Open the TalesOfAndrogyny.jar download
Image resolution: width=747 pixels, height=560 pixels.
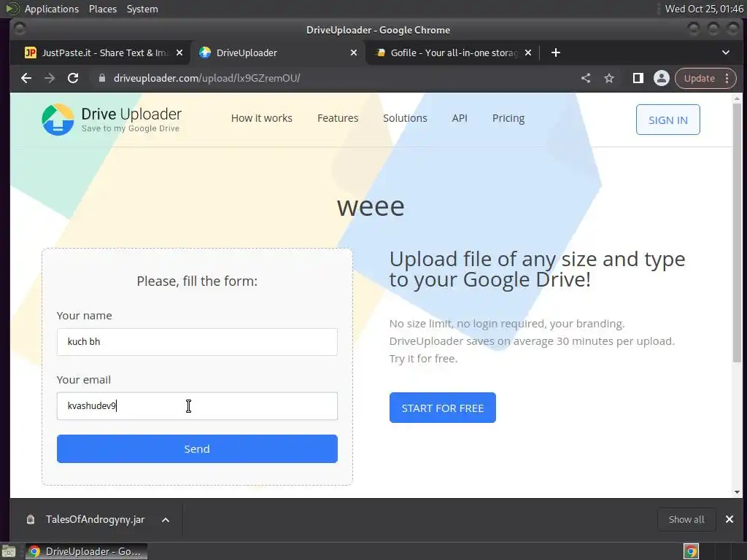click(x=95, y=519)
